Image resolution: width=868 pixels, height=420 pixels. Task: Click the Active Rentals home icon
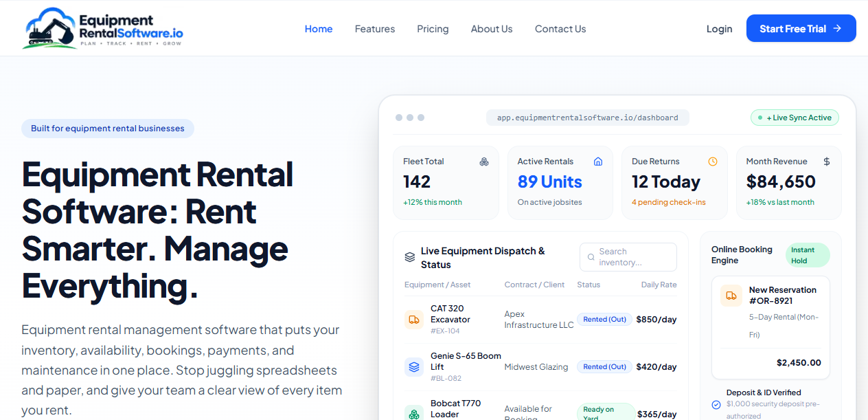tap(598, 162)
